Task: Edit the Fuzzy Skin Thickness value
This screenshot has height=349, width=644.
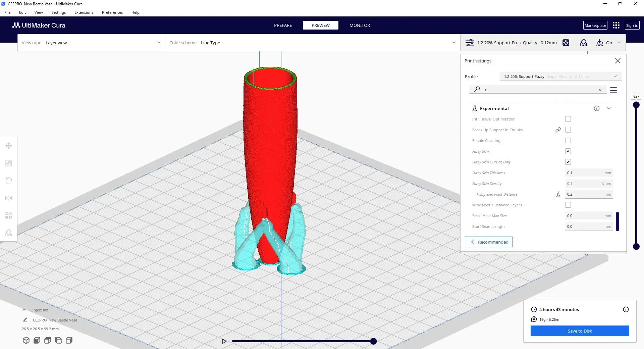Action: 589,173
